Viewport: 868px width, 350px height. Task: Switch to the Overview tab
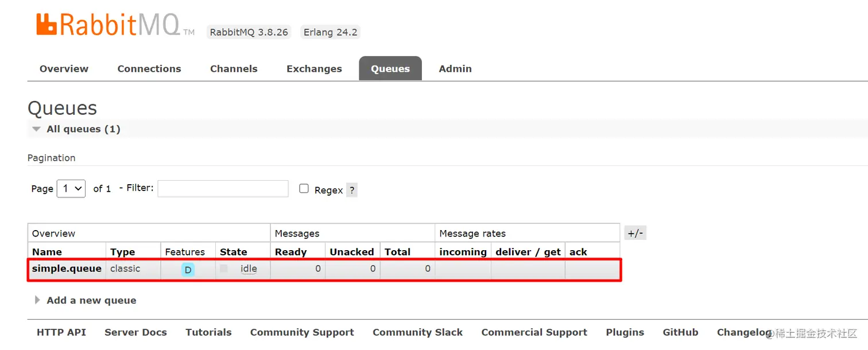pos(64,69)
